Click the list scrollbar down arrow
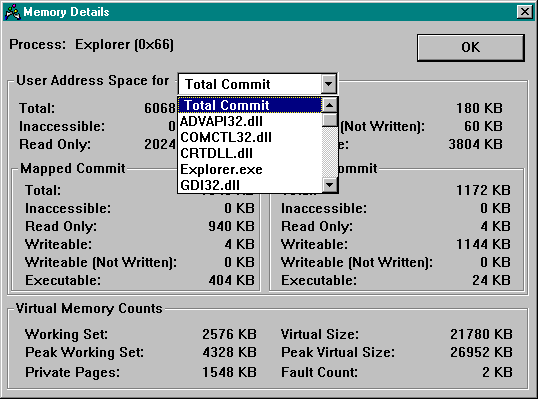Screen dimensions: 538x399 pos(330,185)
